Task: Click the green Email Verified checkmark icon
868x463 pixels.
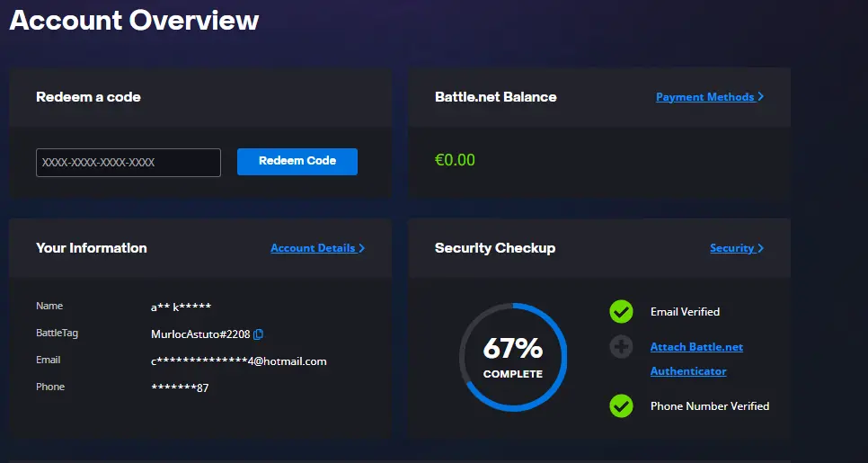Action: (x=621, y=312)
